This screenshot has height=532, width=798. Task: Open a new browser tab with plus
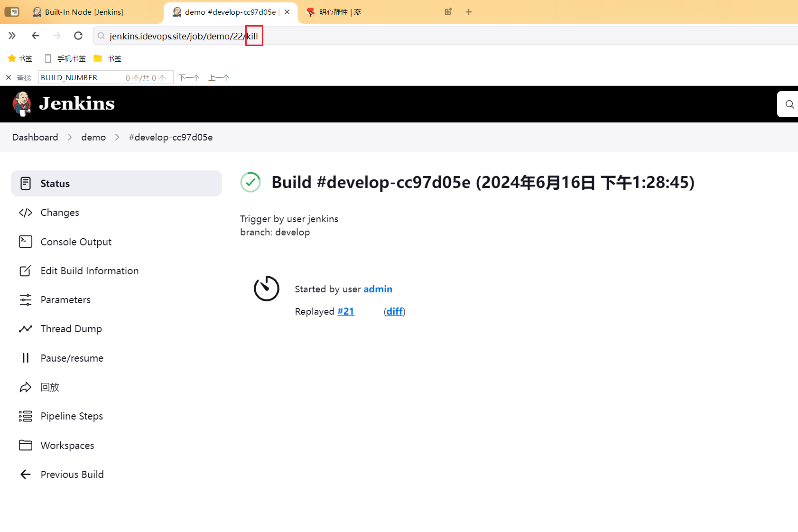pyautogui.click(x=469, y=12)
